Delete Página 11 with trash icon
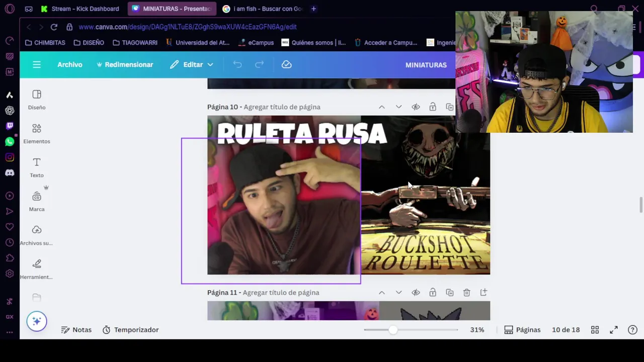The image size is (644, 362). [x=467, y=293]
